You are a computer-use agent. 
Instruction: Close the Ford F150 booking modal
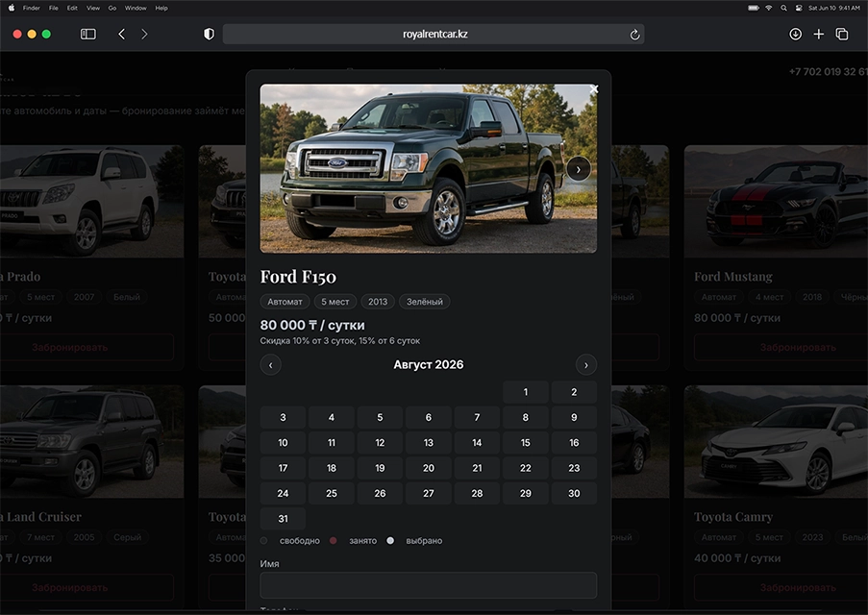pos(594,89)
